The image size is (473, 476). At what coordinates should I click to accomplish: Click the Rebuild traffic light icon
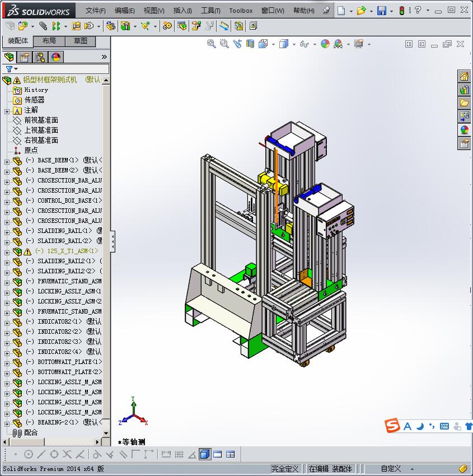402,11
